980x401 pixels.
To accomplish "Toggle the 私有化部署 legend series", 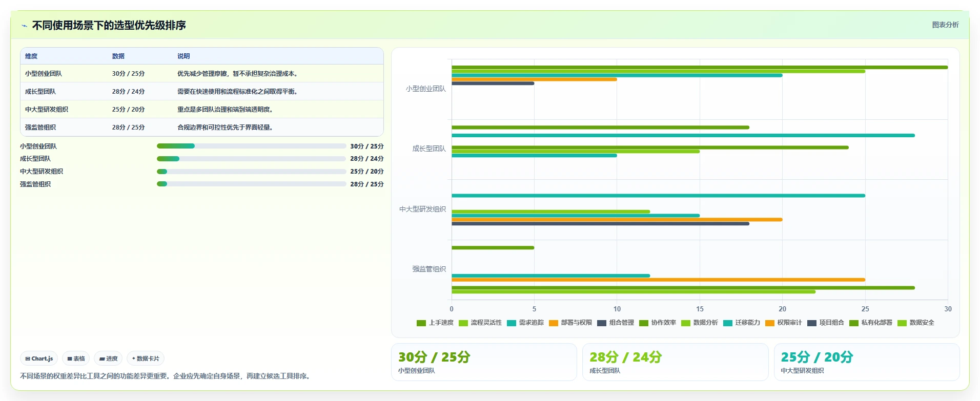I will click(871, 323).
